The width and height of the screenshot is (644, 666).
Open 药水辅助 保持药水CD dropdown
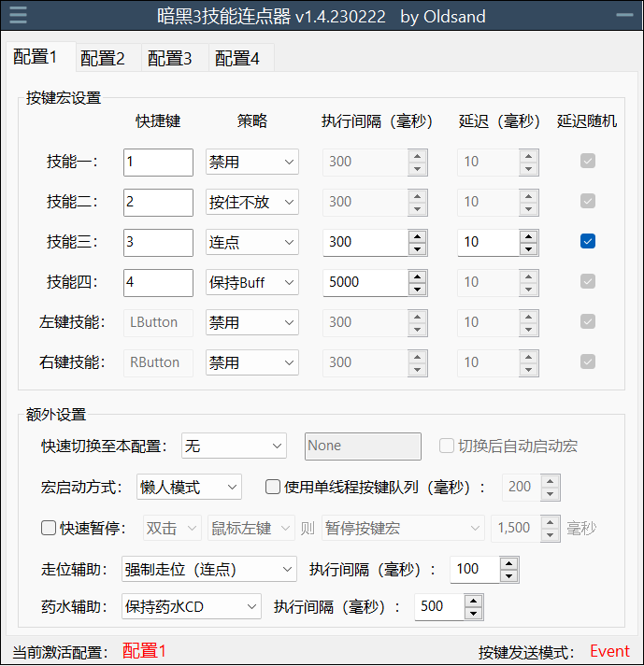[x=192, y=606]
